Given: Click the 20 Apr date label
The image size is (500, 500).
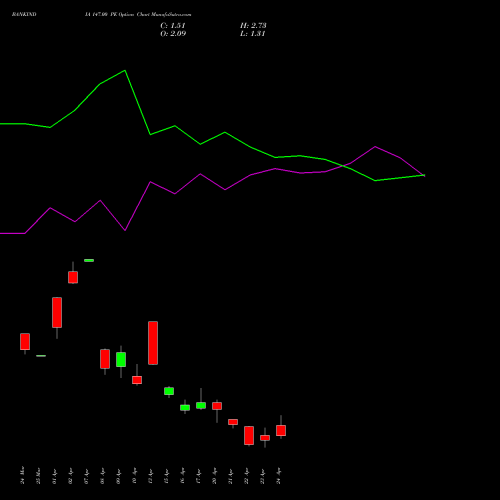Looking at the screenshot, I should tap(214, 476).
